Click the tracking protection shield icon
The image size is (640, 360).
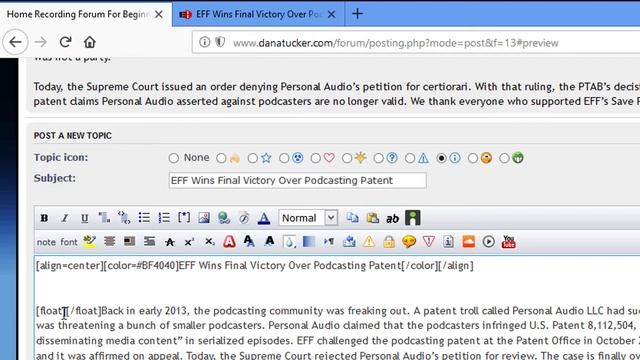click(x=220, y=42)
